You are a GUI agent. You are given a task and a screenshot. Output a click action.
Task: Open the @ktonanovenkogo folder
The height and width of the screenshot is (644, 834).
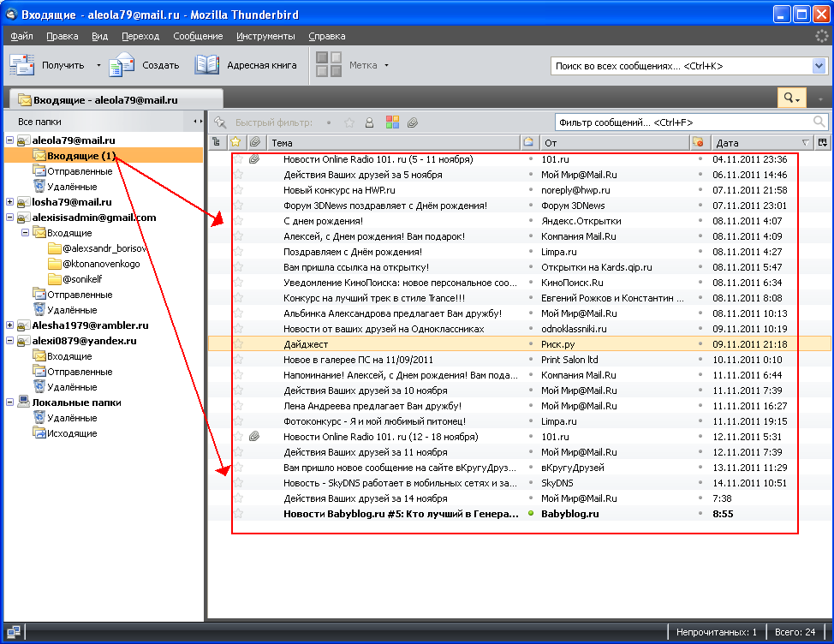[101, 264]
